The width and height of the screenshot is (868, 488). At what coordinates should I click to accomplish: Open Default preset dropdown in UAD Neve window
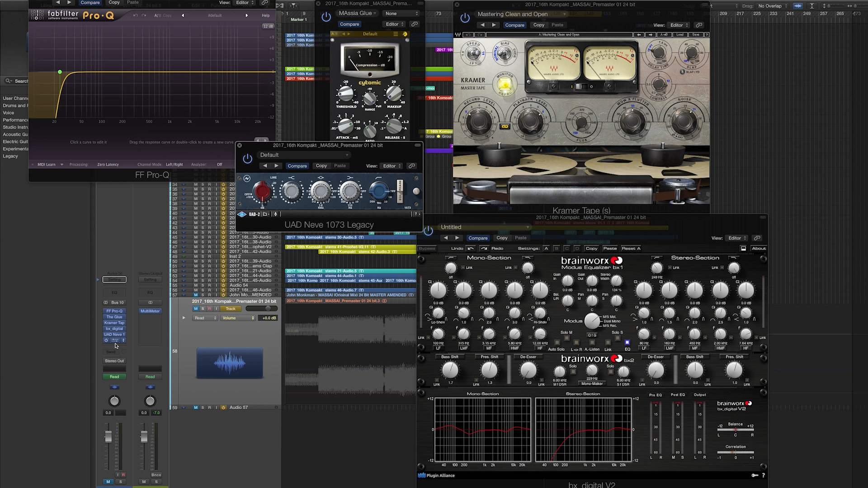coord(304,155)
